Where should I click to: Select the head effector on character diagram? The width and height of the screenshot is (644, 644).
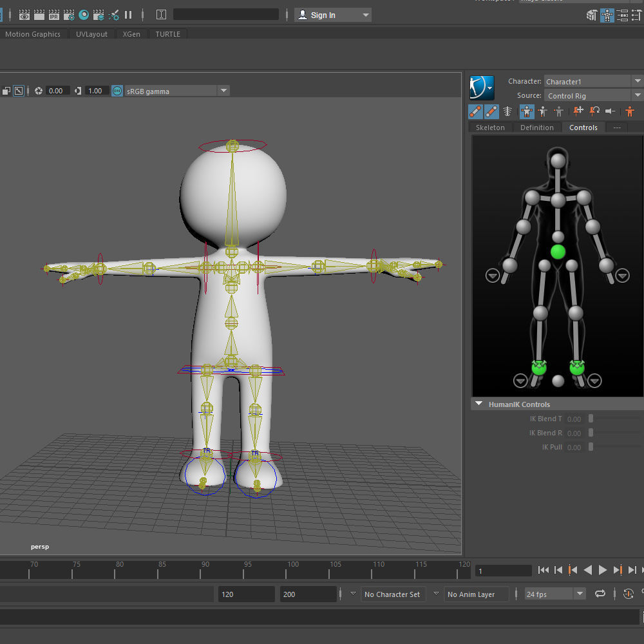pos(558,160)
